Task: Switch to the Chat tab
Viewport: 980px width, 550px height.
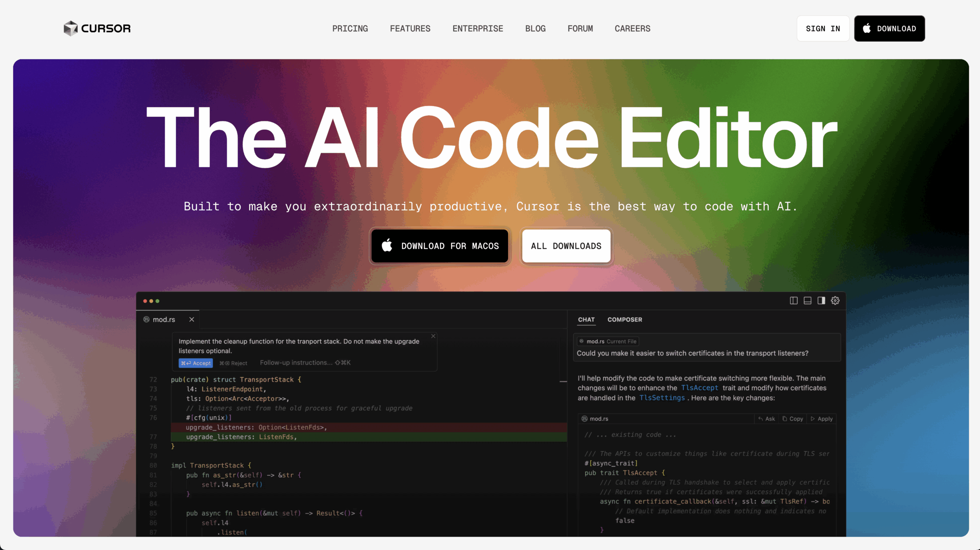Action: 586,320
